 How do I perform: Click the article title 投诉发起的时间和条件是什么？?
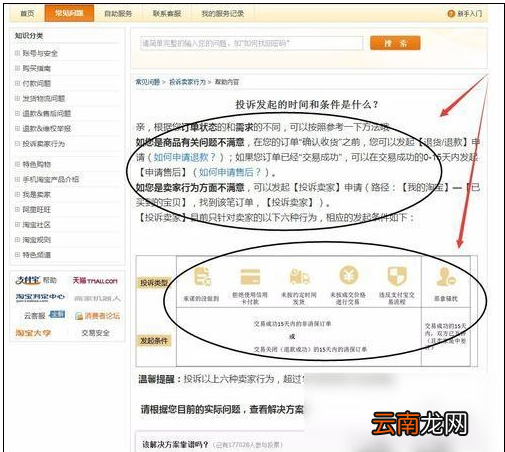(307, 105)
